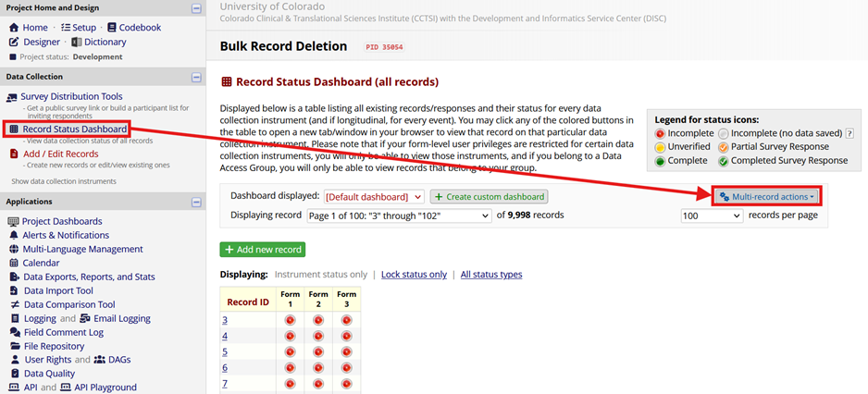This screenshot has width=868, height=394.
Task: Click the Add new record button
Action: click(x=263, y=250)
